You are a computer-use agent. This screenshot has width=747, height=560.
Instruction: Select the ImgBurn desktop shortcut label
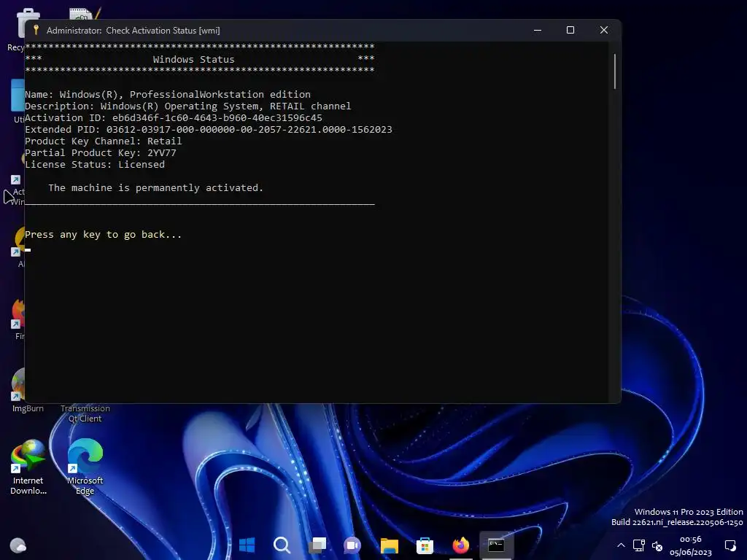pyautogui.click(x=28, y=408)
